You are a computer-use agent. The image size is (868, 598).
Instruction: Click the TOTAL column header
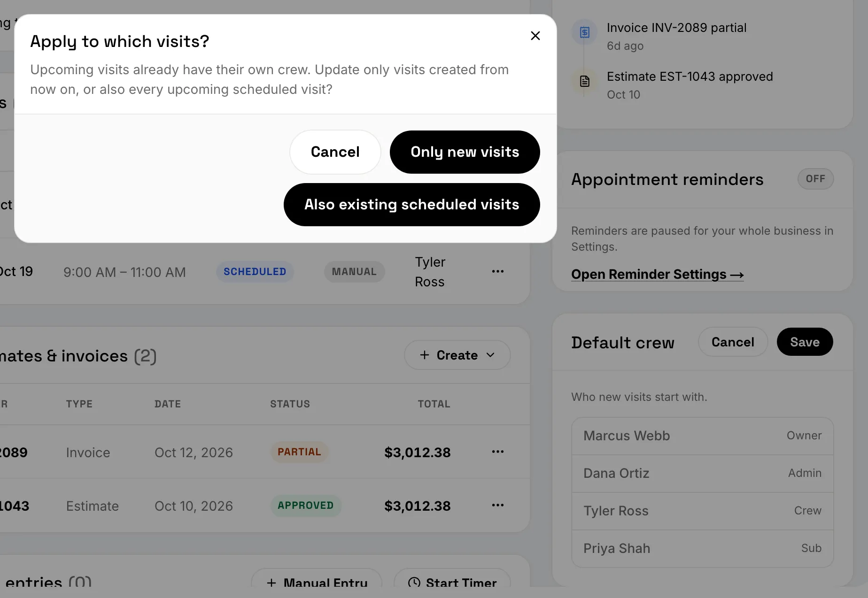pyautogui.click(x=434, y=404)
